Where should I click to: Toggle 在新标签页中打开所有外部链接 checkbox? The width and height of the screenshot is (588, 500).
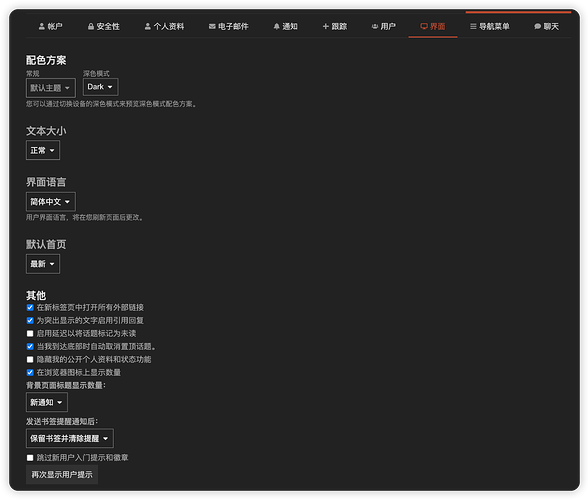[30, 308]
